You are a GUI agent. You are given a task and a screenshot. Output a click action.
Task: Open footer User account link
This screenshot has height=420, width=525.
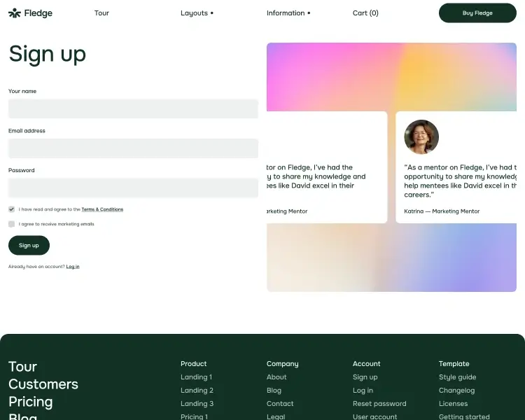pyautogui.click(x=374, y=416)
